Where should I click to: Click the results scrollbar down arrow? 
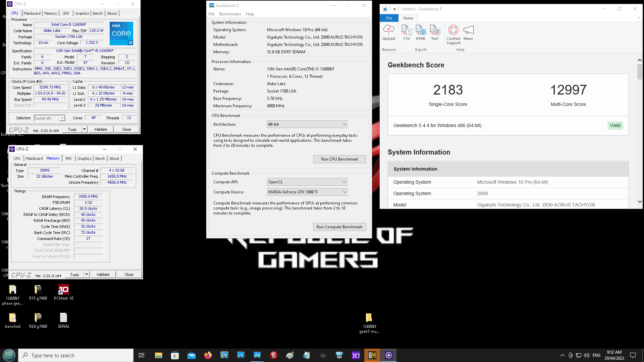coord(640,201)
